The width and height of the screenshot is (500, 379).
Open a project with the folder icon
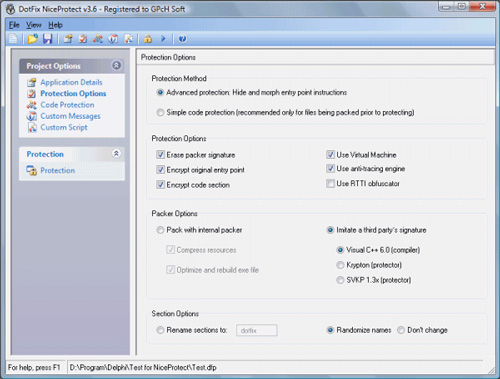(33, 39)
